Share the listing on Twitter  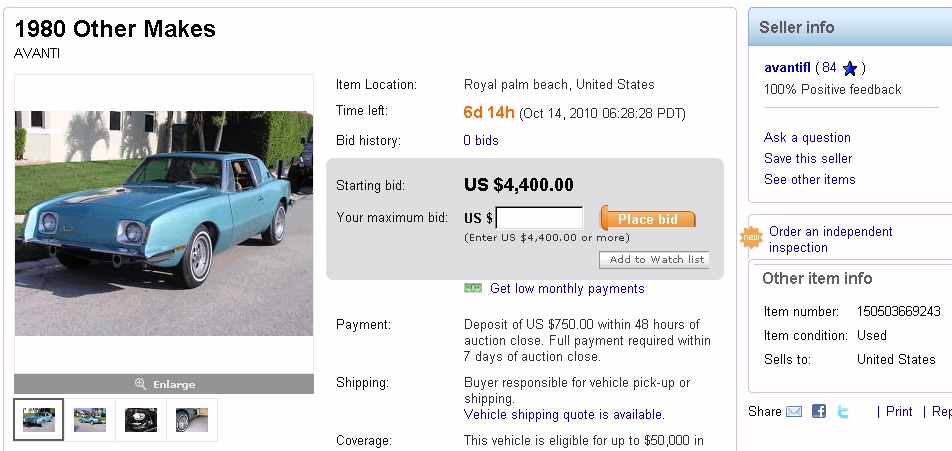pyautogui.click(x=843, y=411)
